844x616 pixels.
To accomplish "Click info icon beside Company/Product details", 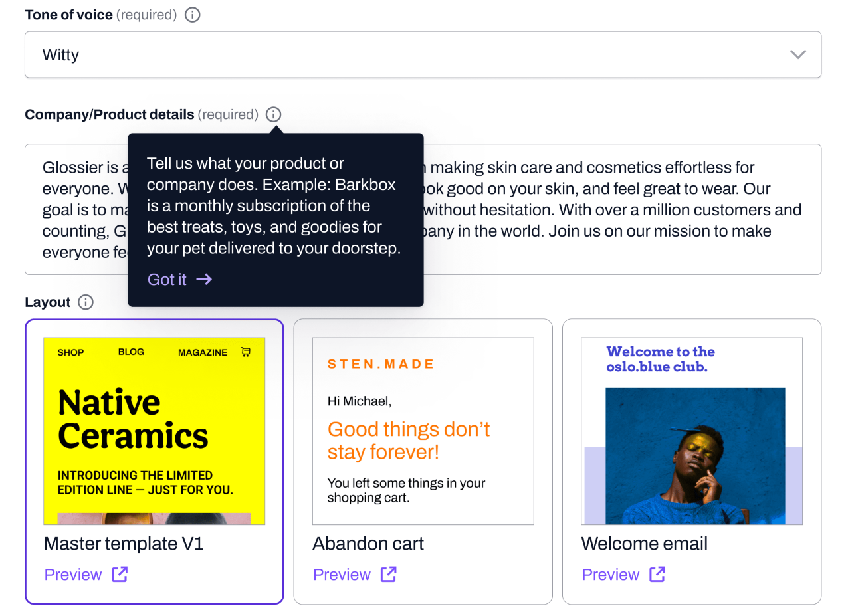I will pos(273,114).
